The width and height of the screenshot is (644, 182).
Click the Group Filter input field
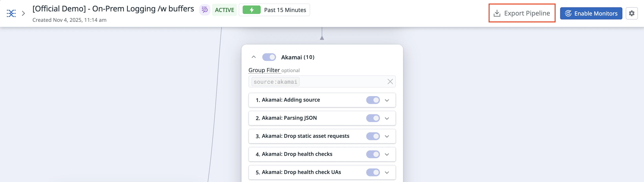click(342, 82)
